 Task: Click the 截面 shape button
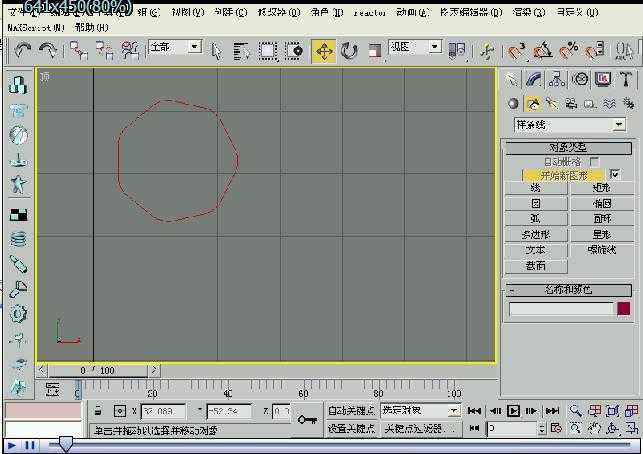tap(536, 266)
